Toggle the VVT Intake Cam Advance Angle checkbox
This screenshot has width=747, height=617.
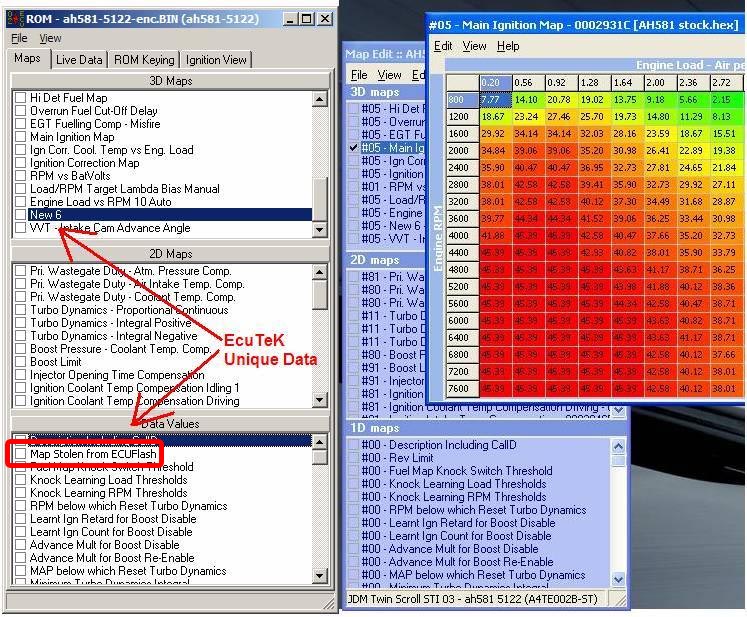tap(20, 228)
